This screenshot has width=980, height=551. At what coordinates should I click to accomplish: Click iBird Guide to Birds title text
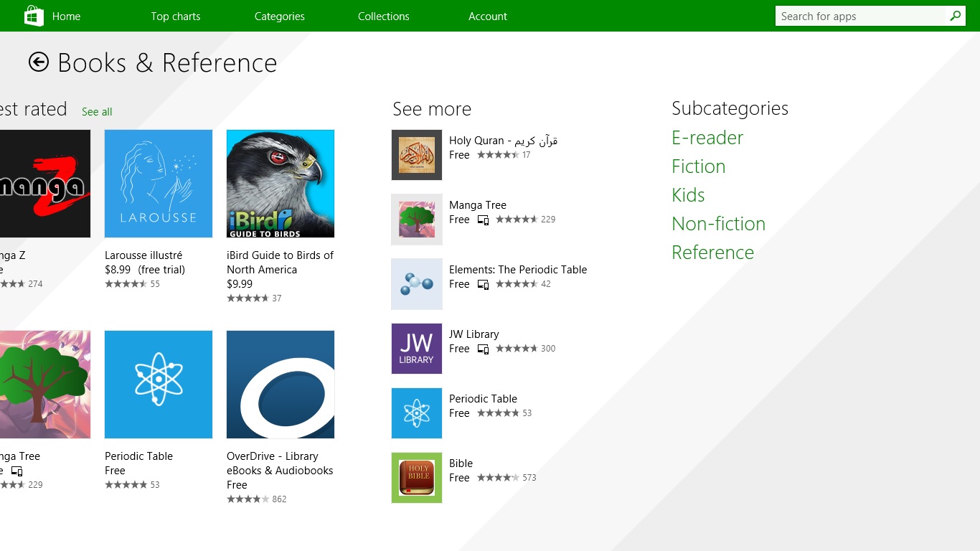(x=281, y=263)
